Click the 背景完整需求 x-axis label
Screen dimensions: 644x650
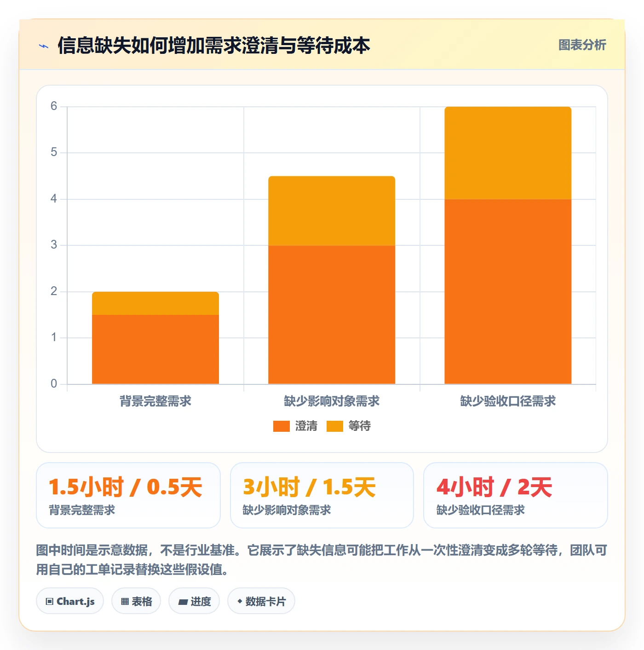point(155,401)
